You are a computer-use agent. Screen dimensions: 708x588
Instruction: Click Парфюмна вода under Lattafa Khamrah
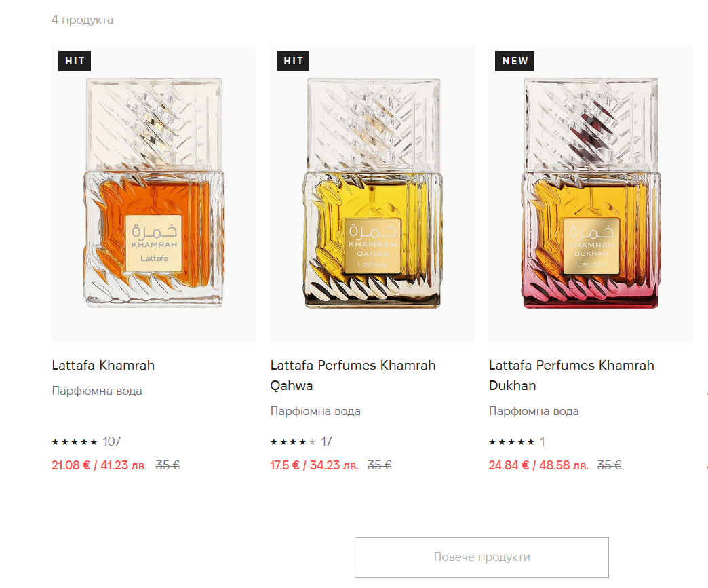coord(97,391)
